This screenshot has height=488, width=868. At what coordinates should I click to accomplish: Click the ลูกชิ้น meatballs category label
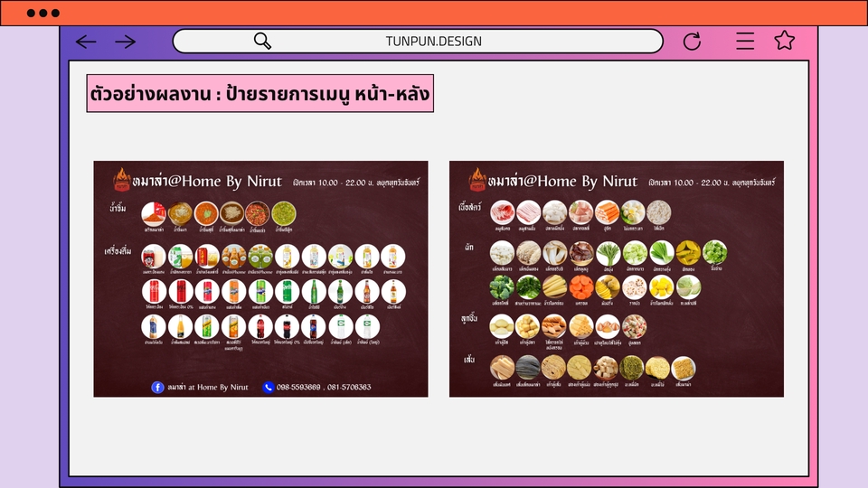[x=469, y=319]
